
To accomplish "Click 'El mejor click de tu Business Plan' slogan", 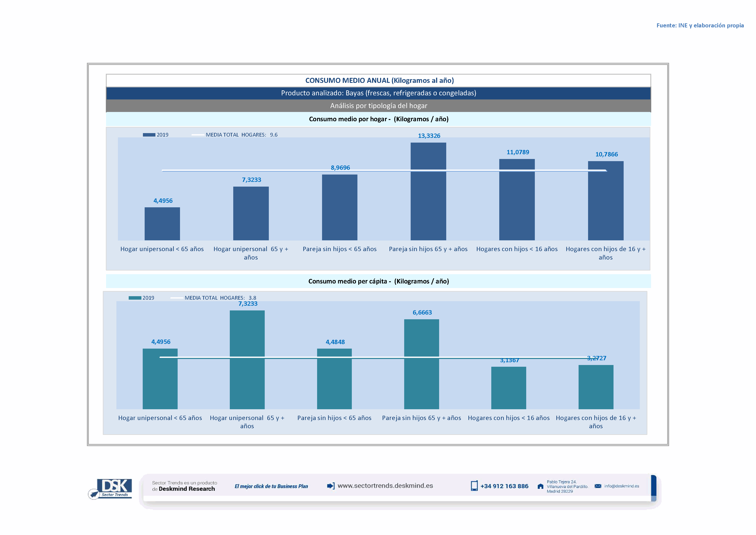I will pos(271,486).
